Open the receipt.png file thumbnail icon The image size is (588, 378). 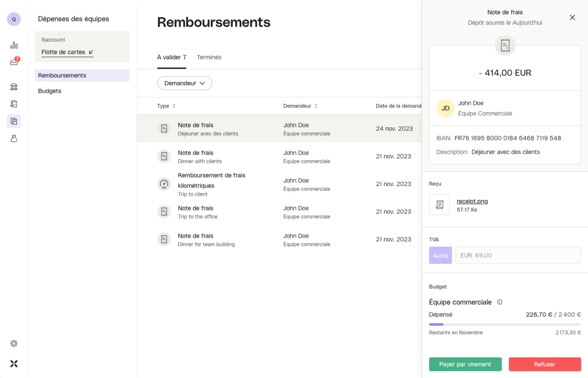click(x=439, y=205)
